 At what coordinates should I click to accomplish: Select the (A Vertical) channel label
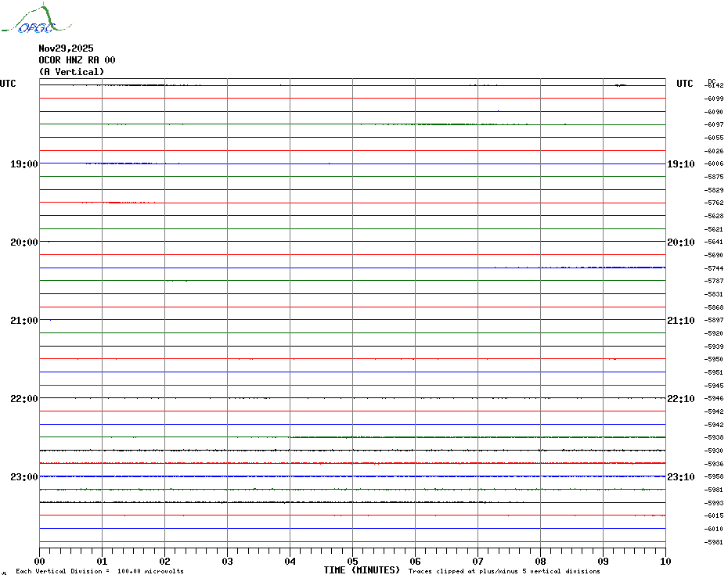tap(71, 72)
